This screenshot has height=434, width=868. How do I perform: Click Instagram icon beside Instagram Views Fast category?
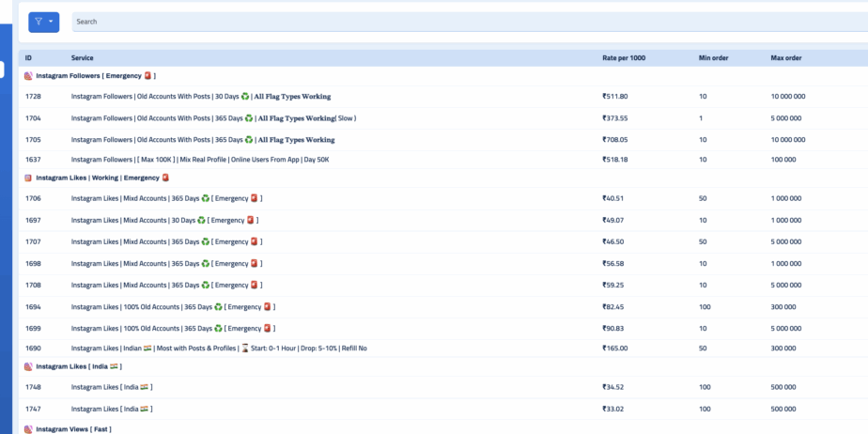tap(28, 429)
